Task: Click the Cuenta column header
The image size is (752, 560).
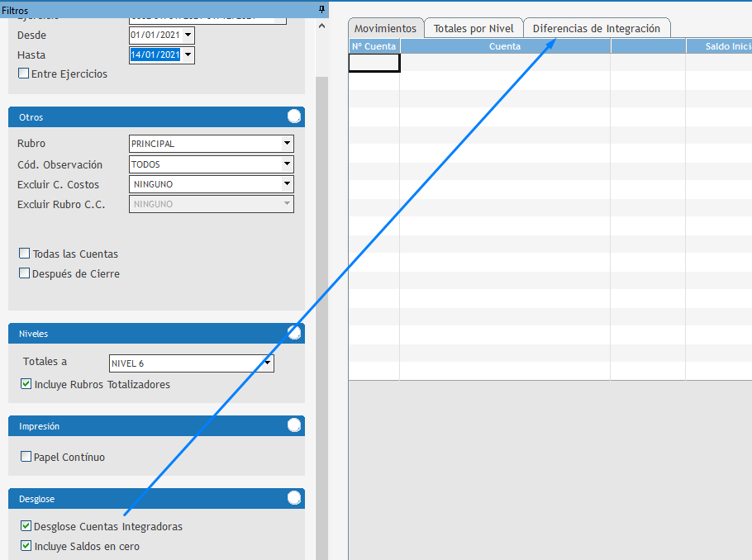Action: coord(505,47)
